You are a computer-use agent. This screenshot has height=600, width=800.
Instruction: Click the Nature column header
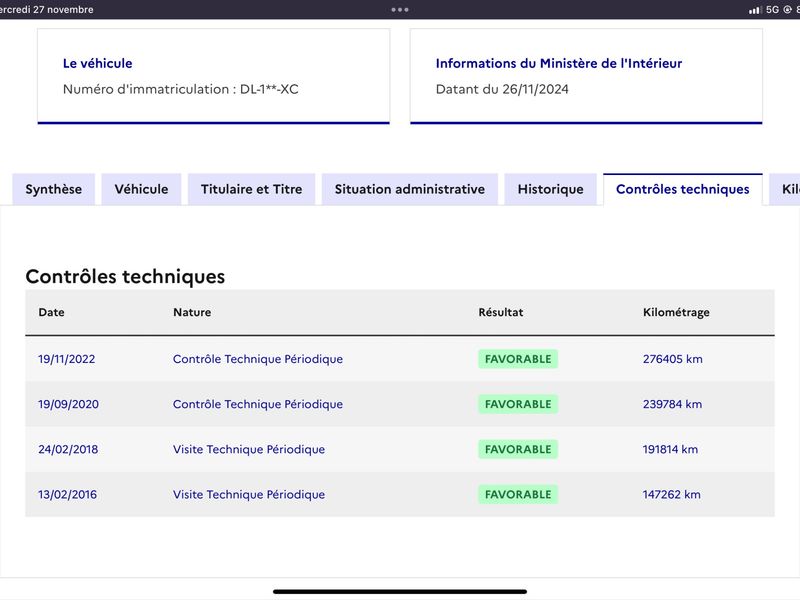192,312
